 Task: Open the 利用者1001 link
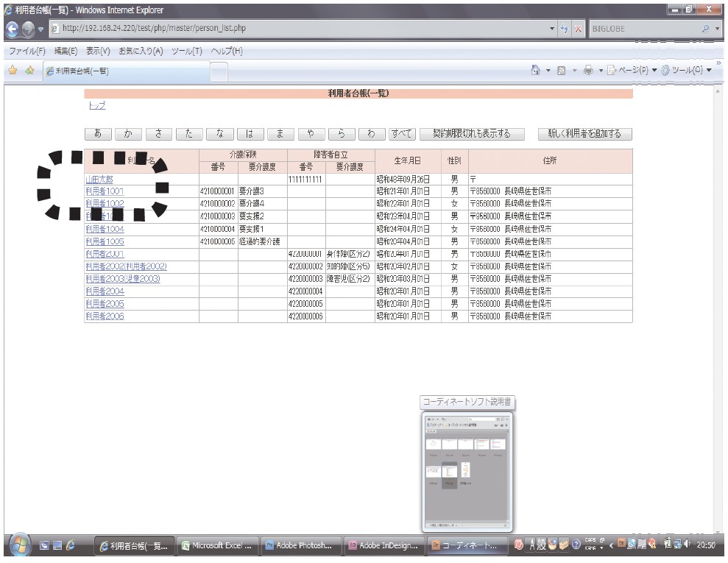pyautogui.click(x=105, y=191)
